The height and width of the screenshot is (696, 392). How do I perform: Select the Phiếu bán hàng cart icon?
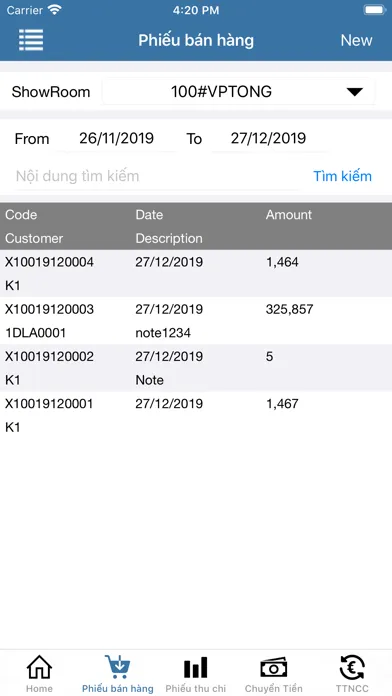tap(118, 667)
